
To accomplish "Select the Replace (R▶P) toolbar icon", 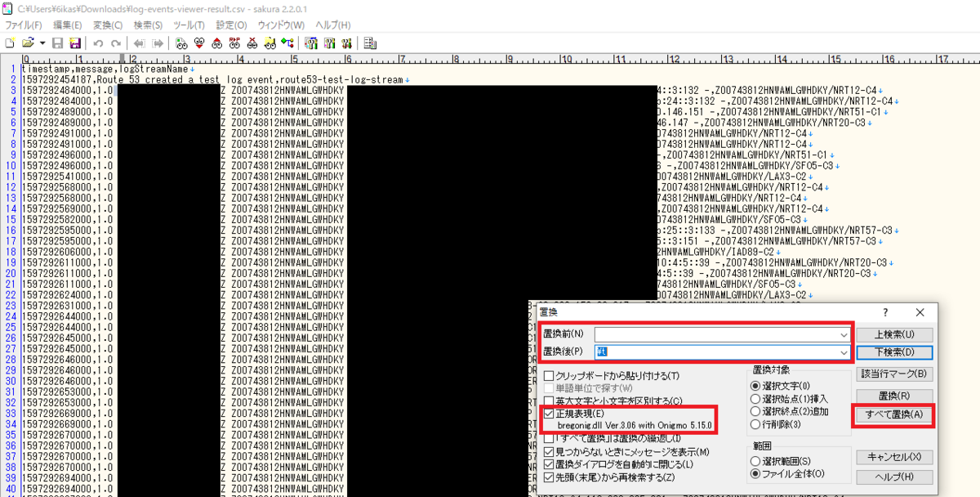I will coord(234,43).
